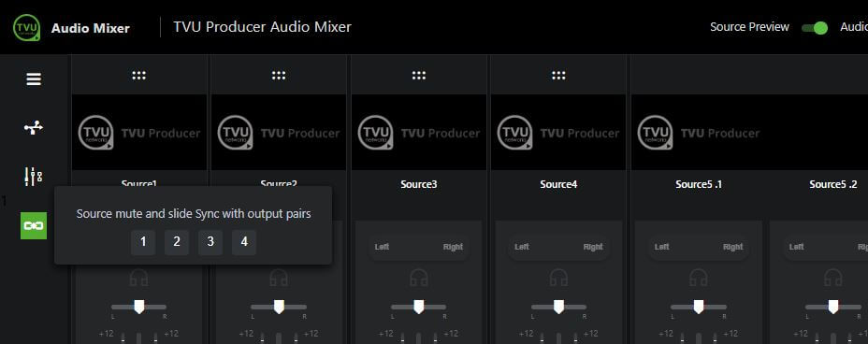Select Left channel for Source5 .2

797,247
